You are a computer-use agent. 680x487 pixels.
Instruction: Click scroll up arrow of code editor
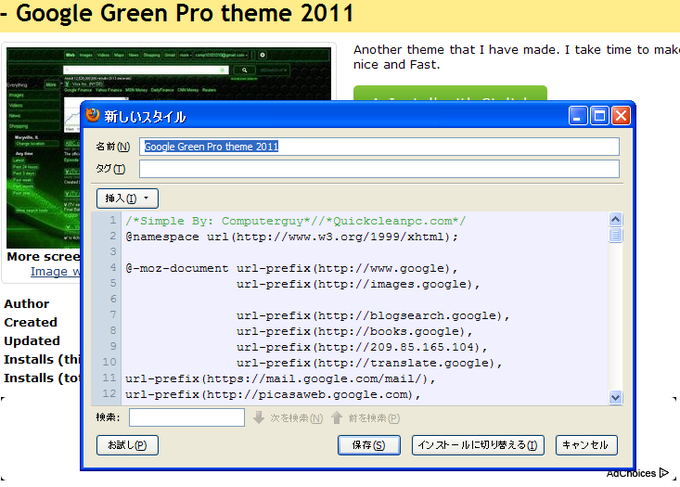(615, 219)
